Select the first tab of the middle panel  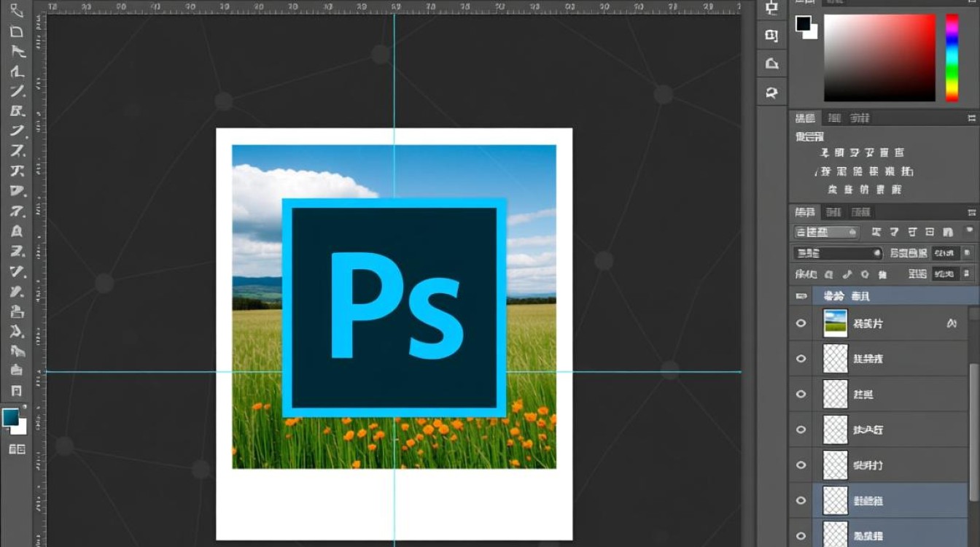tap(806, 118)
